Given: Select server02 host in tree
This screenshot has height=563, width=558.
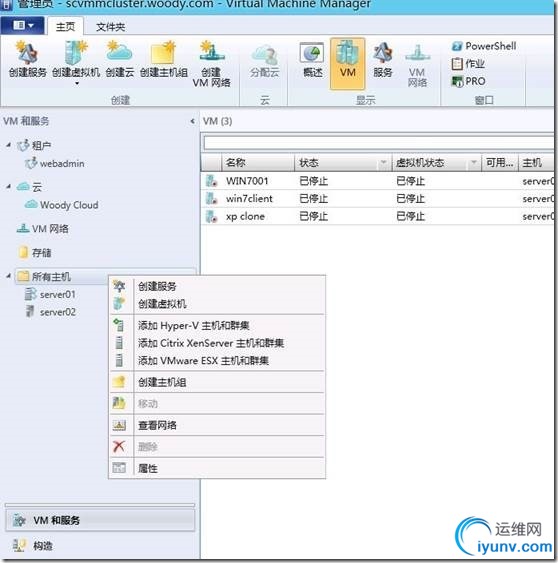Looking at the screenshot, I should coord(50,312).
